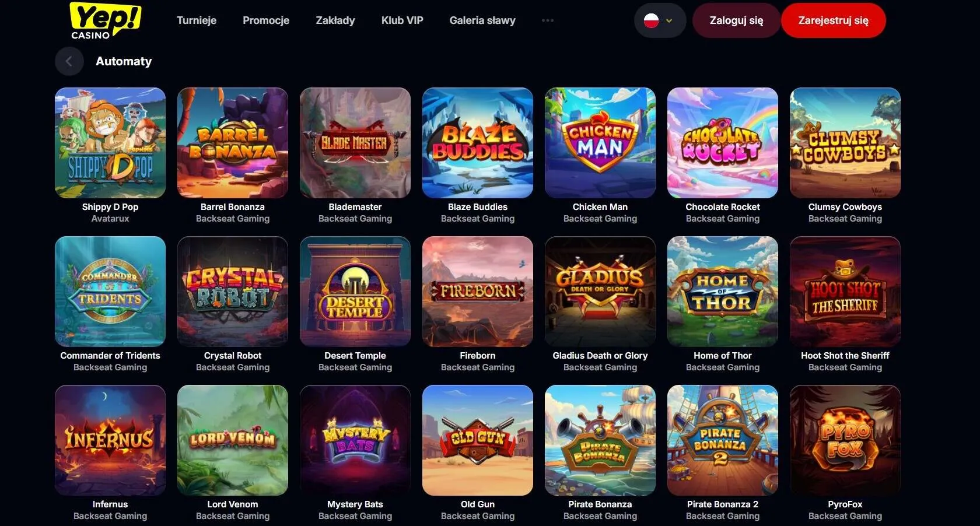Screen dimensions: 980x526
Task: Open the Turnieje menu item
Action: (x=197, y=20)
